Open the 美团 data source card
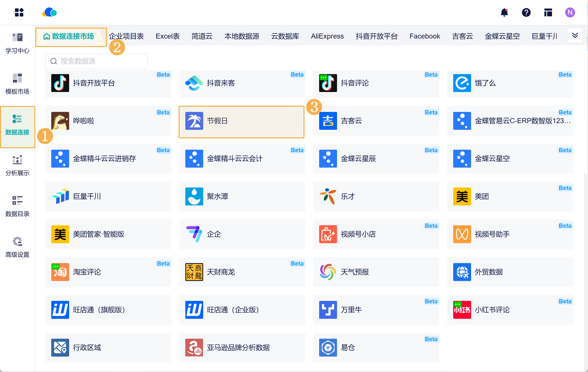Image resolution: width=588 pixels, height=372 pixels. [x=510, y=196]
